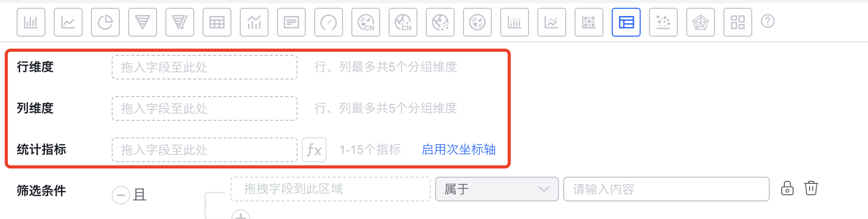
Task: Choose the radar chart icon
Action: point(701,22)
